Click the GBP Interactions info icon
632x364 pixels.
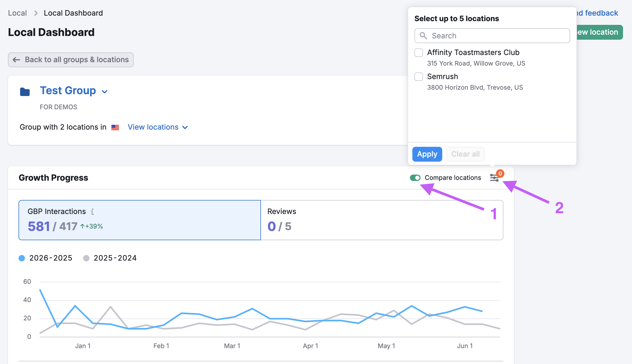tap(92, 212)
